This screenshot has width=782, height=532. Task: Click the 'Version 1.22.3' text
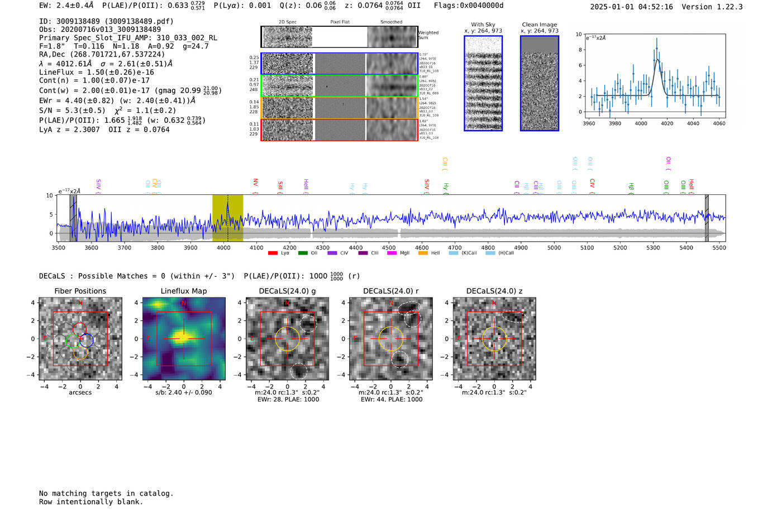pyautogui.click(x=712, y=7)
